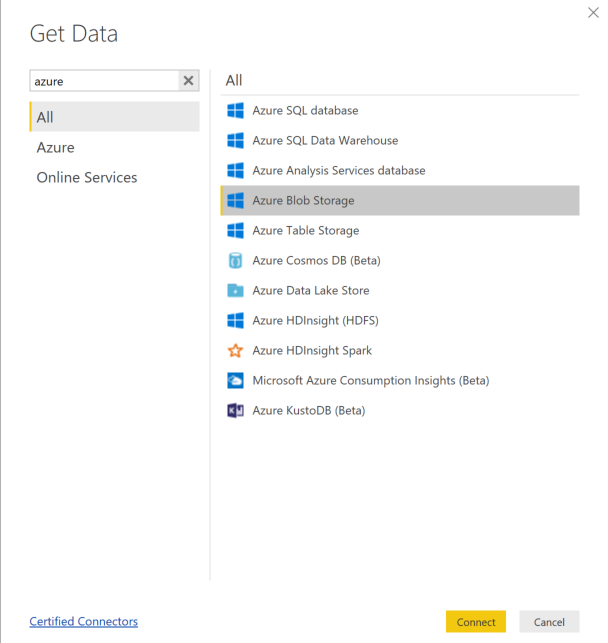Choose Azure HDInsight (HDFS) from list
This screenshot has width=608, height=643.
315,320
